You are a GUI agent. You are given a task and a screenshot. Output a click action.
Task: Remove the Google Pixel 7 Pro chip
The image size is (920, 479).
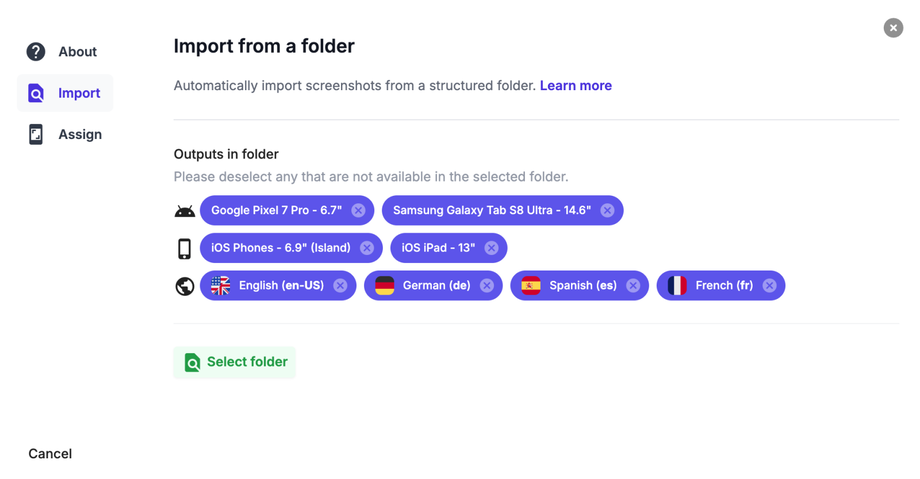coord(358,210)
